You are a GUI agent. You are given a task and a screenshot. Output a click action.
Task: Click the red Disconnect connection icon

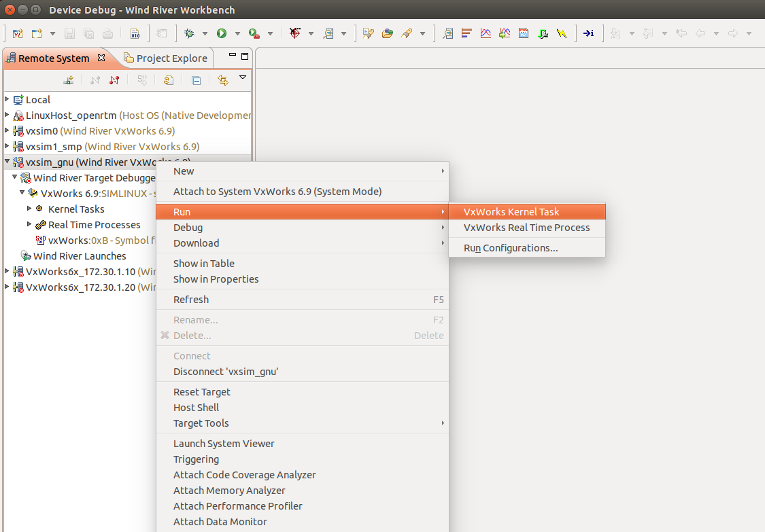click(x=114, y=80)
